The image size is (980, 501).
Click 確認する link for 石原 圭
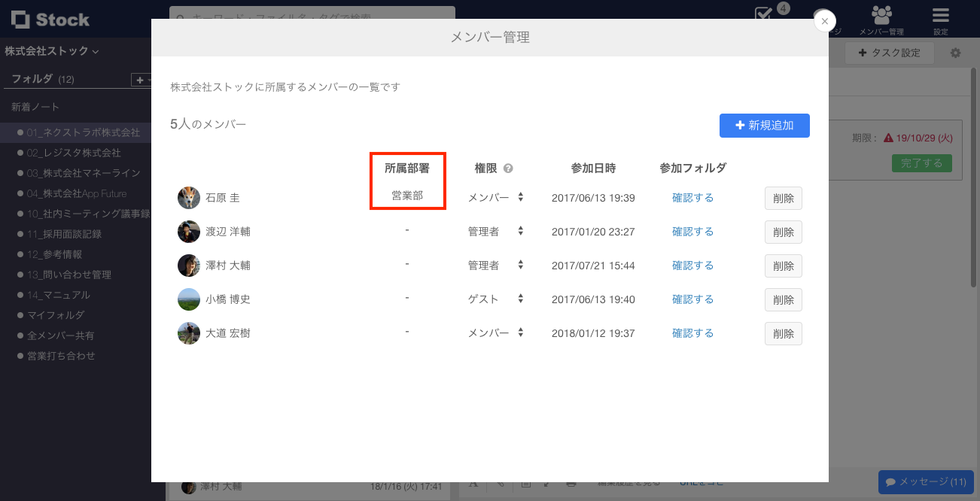(x=692, y=197)
